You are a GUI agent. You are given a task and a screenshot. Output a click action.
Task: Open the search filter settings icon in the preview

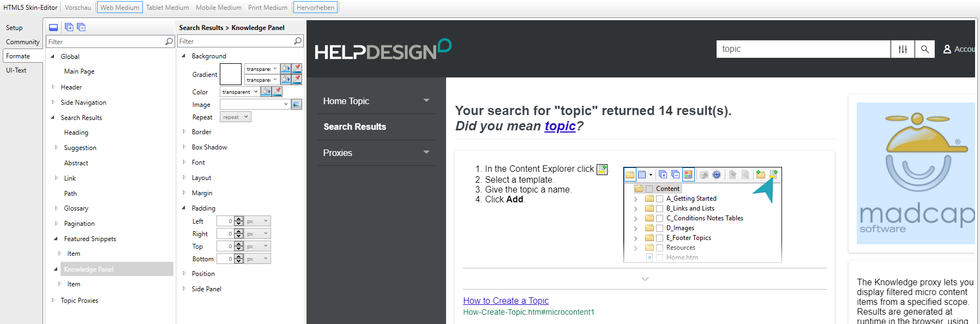point(903,49)
